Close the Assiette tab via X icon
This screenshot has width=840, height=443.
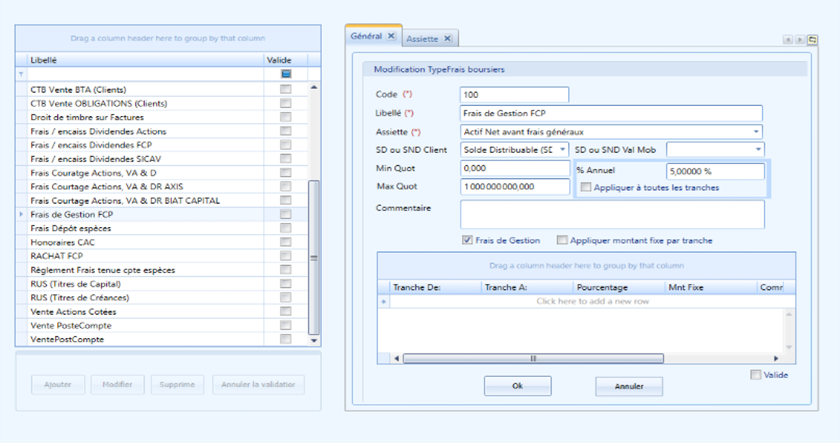point(447,39)
